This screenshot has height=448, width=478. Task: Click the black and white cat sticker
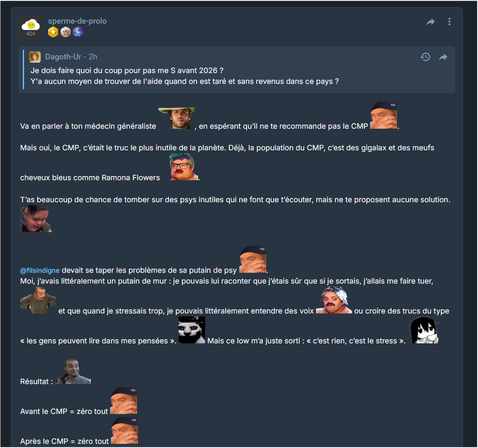pyautogui.click(x=192, y=330)
